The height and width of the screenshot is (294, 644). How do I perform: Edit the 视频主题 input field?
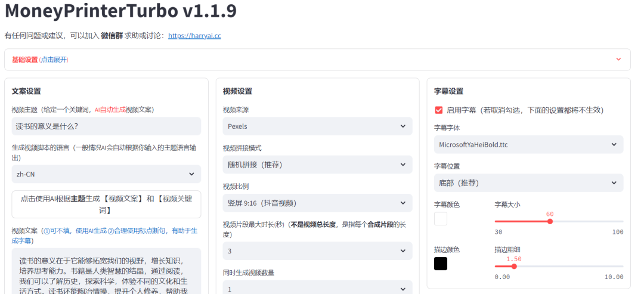pyautogui.click(x=106, y=126)
